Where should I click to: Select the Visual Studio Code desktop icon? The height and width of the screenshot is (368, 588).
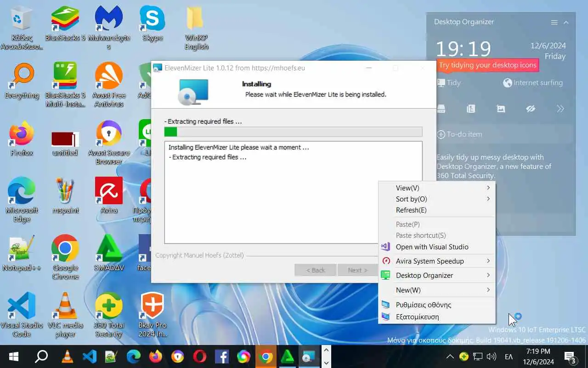tap(22, 315)
